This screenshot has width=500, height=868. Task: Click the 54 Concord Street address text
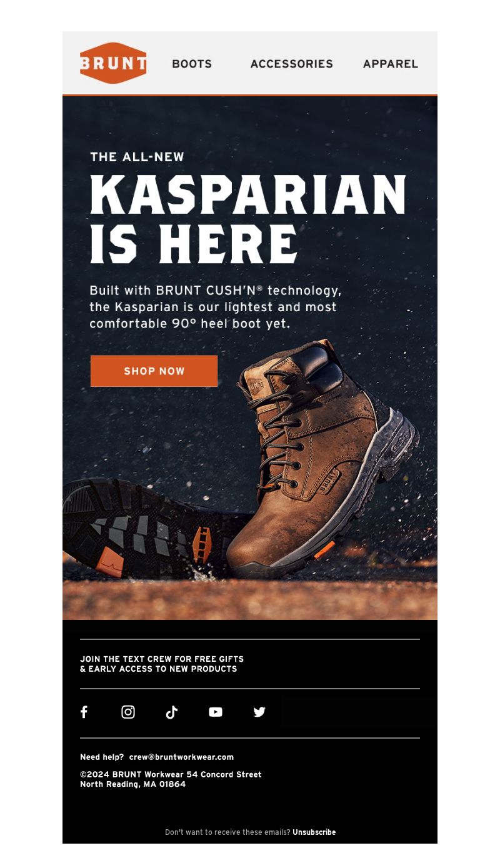pos(225,774)
